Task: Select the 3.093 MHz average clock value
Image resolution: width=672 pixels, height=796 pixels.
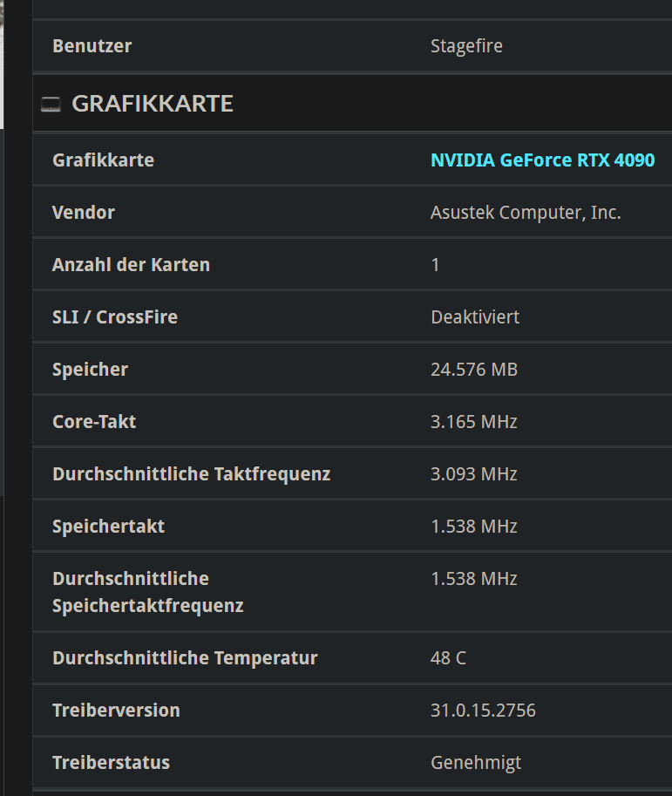Action: pos(474,474)
